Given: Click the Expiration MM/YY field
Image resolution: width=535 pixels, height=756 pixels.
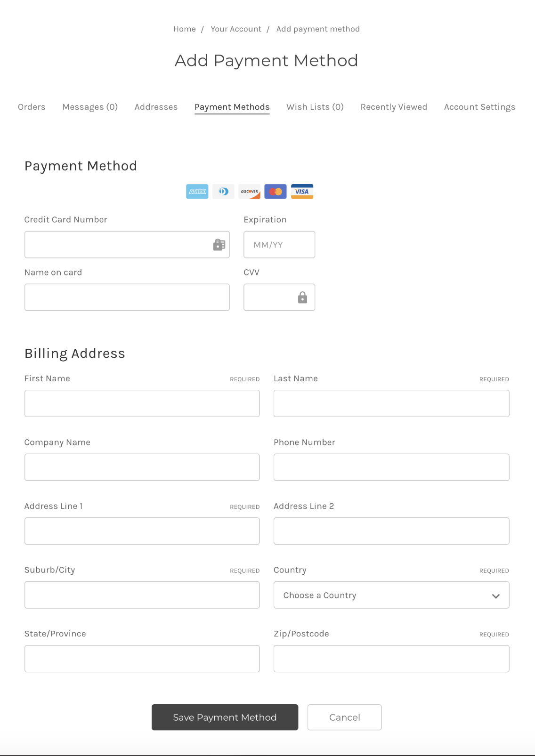Looking at the screenshot, I should [279, 244].
